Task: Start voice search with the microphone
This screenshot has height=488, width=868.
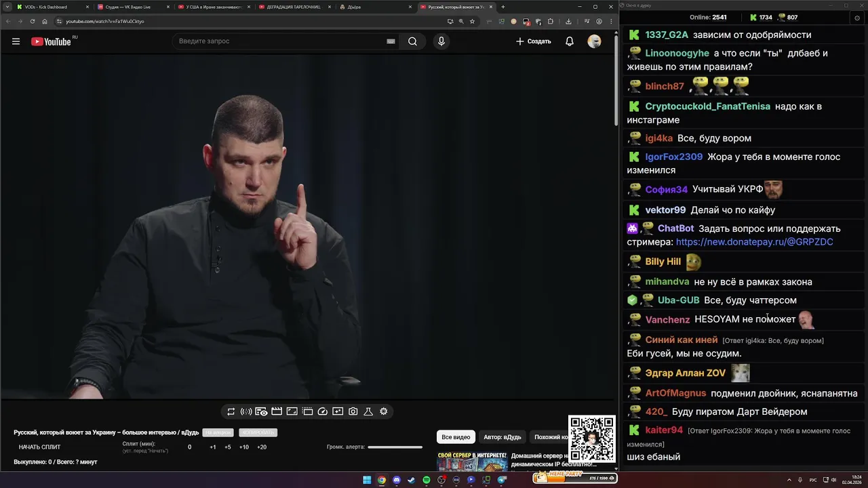Action: tap(441, 41)
